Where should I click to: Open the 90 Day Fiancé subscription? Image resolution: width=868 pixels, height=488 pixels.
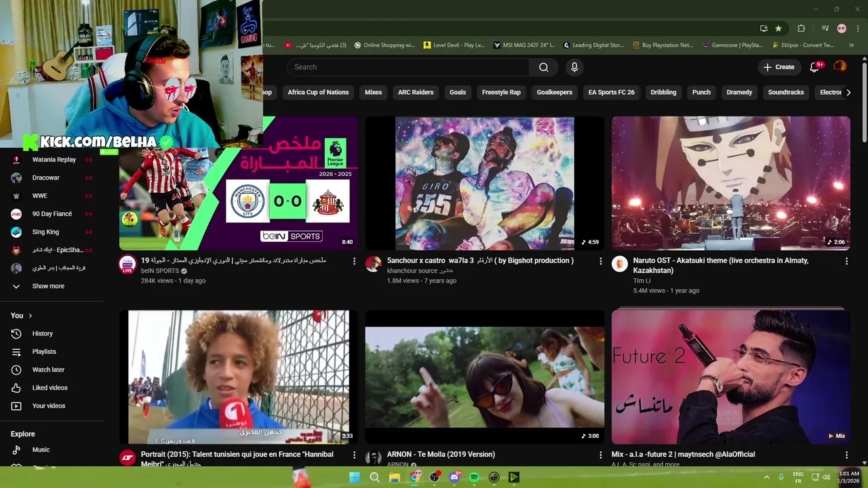pyautogui.click(x=51, y=214)
